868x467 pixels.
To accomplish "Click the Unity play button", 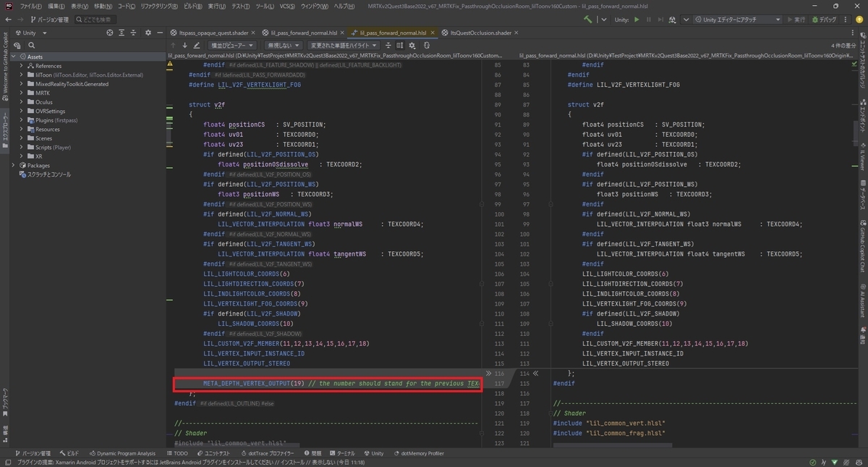I will coord(637,20).
